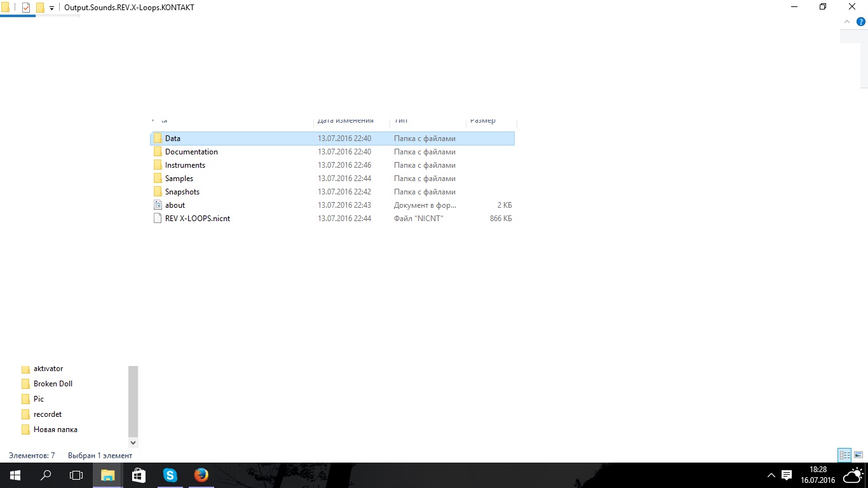Select the Samples folder icon
Image resolution: width=868 pixels, height=488 pixels.
pyautogui.click(x=158, y=178)
